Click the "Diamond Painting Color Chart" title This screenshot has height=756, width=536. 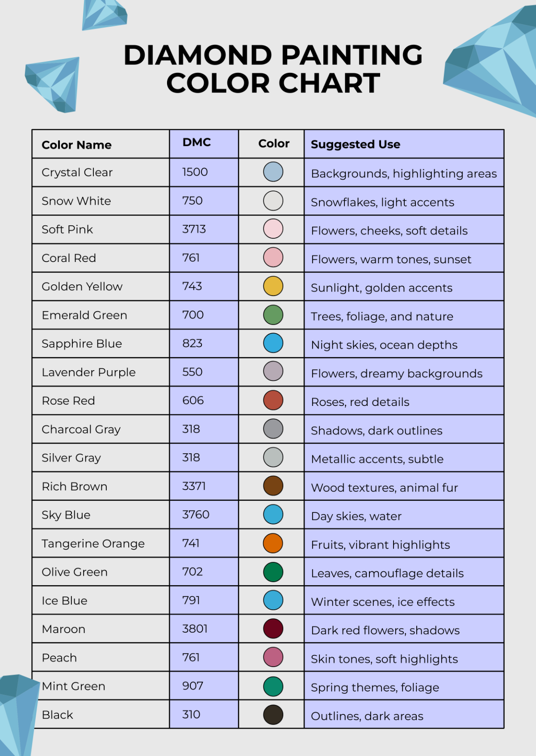coord(273,69)
